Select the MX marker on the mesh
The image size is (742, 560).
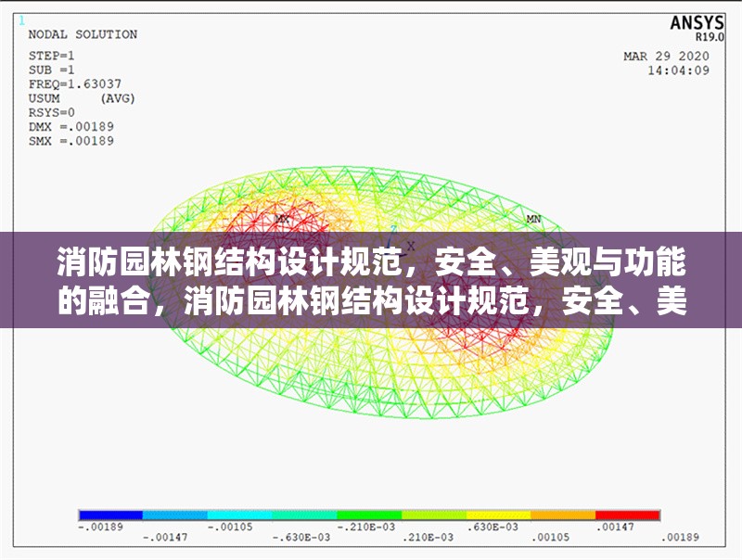click(x=280, y=220)
